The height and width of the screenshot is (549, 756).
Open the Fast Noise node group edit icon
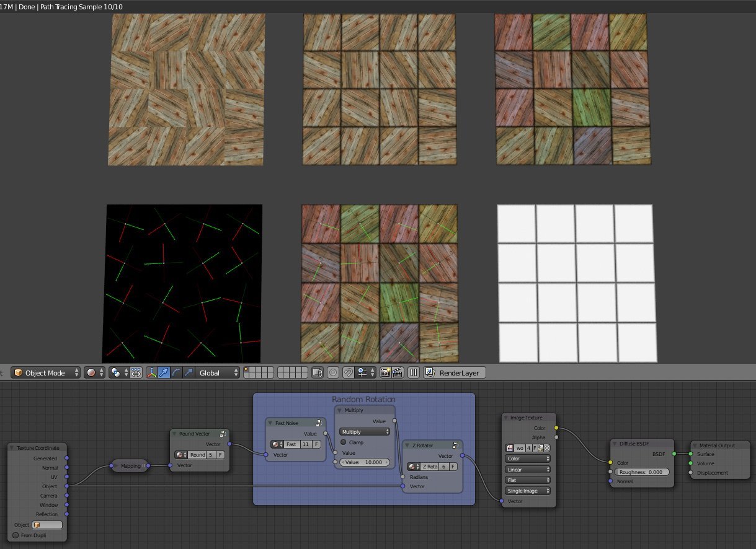click(x=320, y=423)
